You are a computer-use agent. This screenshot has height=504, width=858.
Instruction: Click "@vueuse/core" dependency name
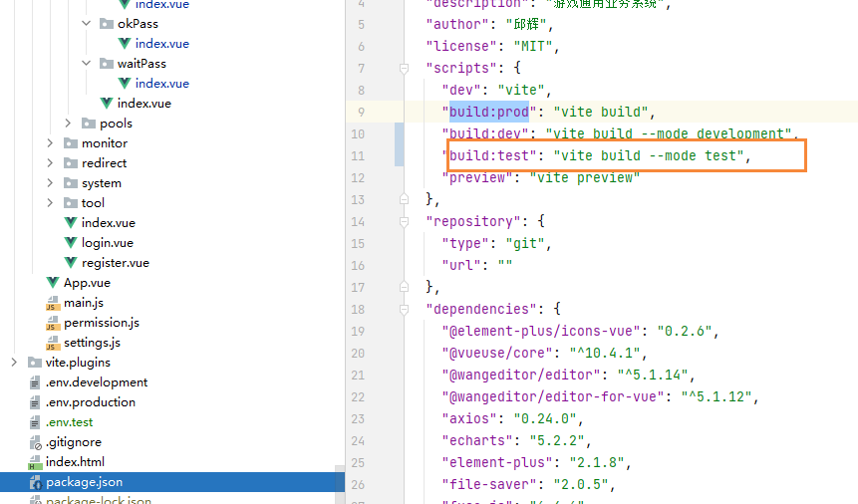click(x=501, y=353)
